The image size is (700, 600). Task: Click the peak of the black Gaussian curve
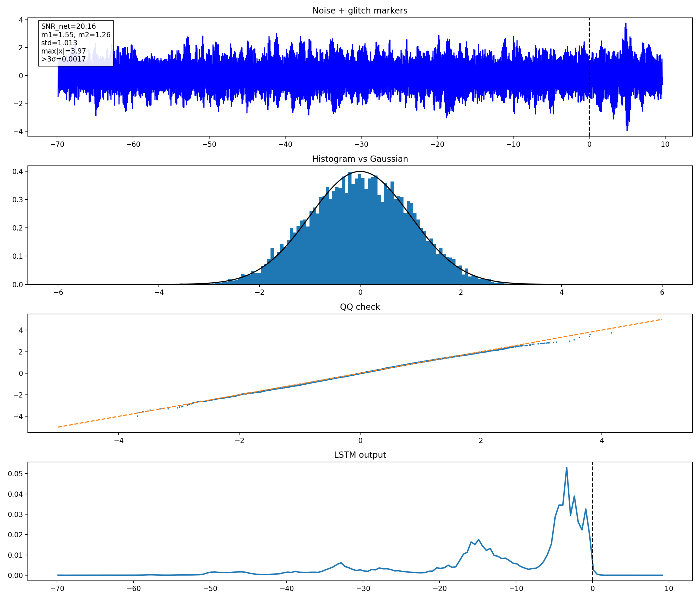[360, 171]
